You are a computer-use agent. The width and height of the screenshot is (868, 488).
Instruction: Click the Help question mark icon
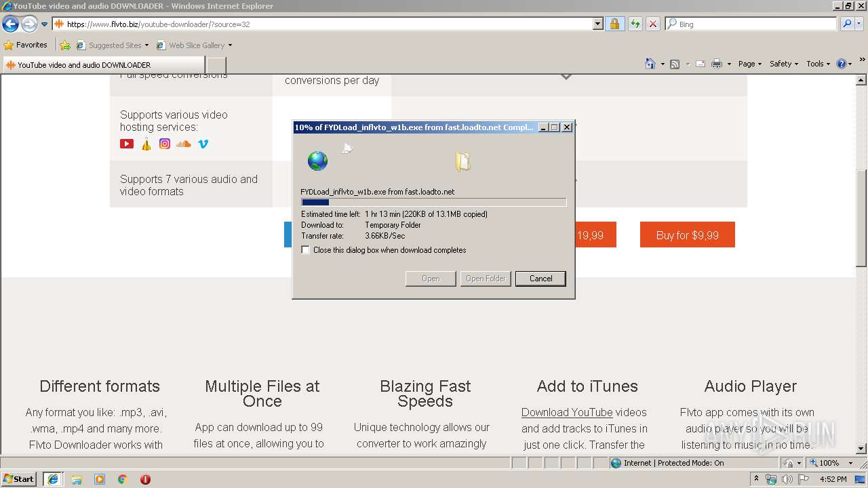click(x=842, y=64)
